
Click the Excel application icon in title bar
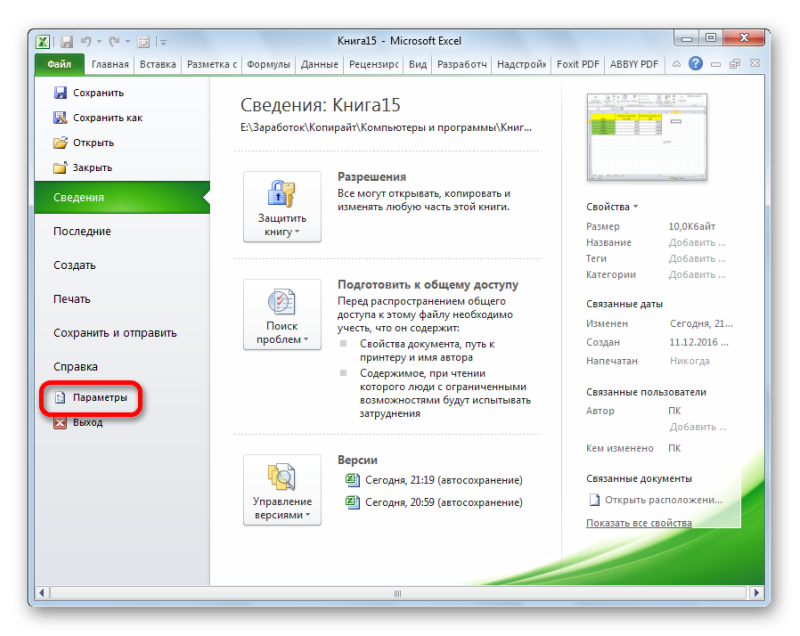[x=43, y=41]
